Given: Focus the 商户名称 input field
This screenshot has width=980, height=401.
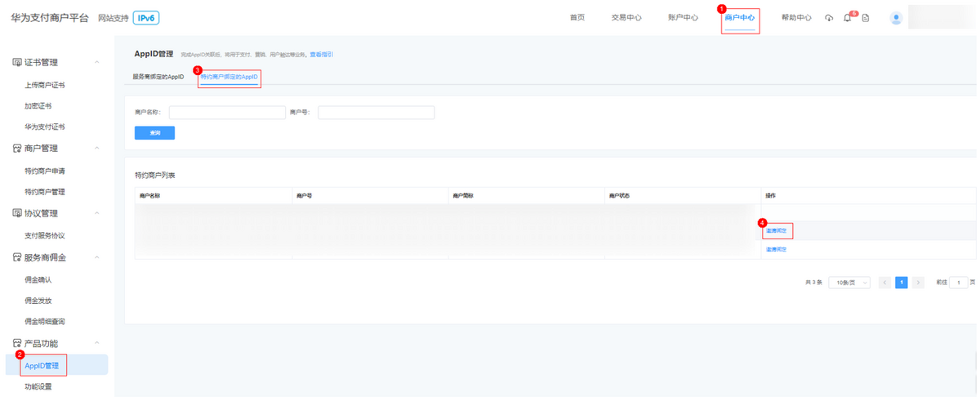Looking at the screenshot, I should [227, 113].
